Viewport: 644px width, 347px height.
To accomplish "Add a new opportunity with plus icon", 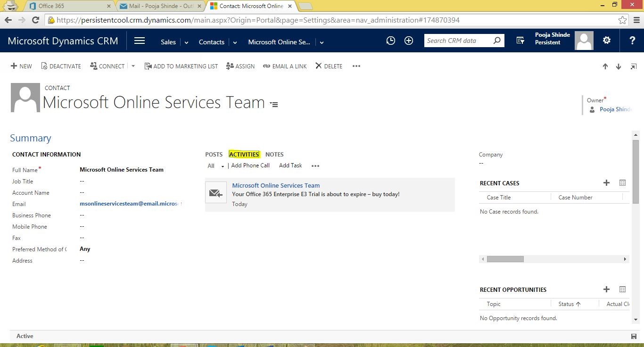I will (606, 289).
